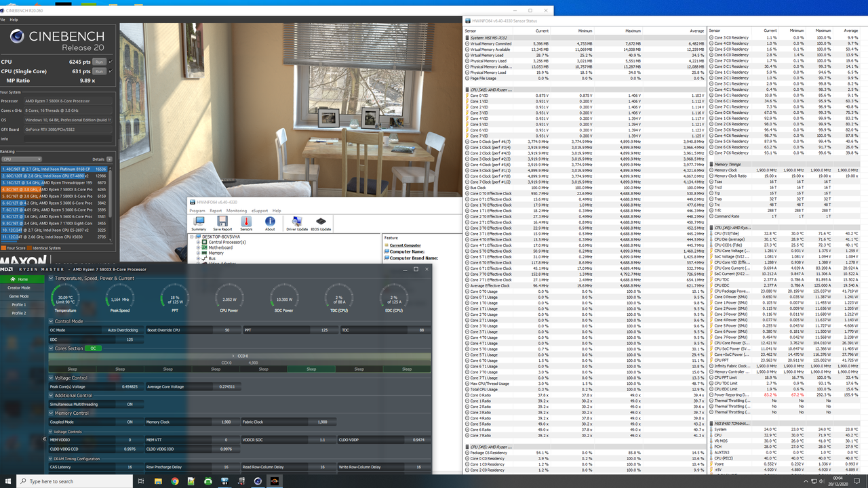Screen dimensions: 868x488
Task: Expand CCD 0 chevron in cores section
Action: pos(234,356)
